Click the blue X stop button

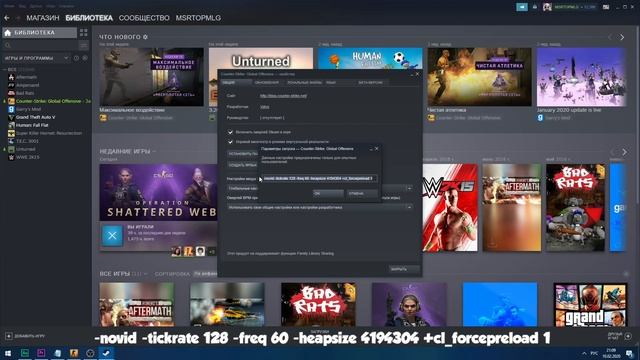coord(112,236)
